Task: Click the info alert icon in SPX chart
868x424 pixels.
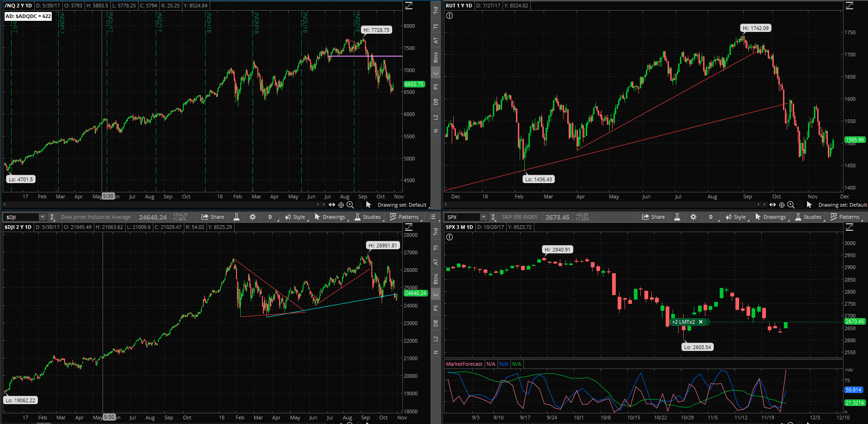Action: click(449, 237)
